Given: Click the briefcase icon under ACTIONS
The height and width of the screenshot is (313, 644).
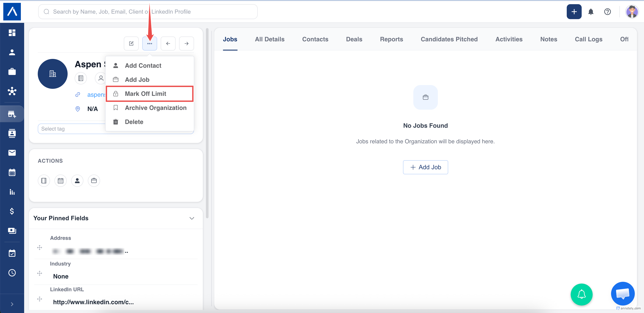Looking at the screenshot, I should pos(94,180).
